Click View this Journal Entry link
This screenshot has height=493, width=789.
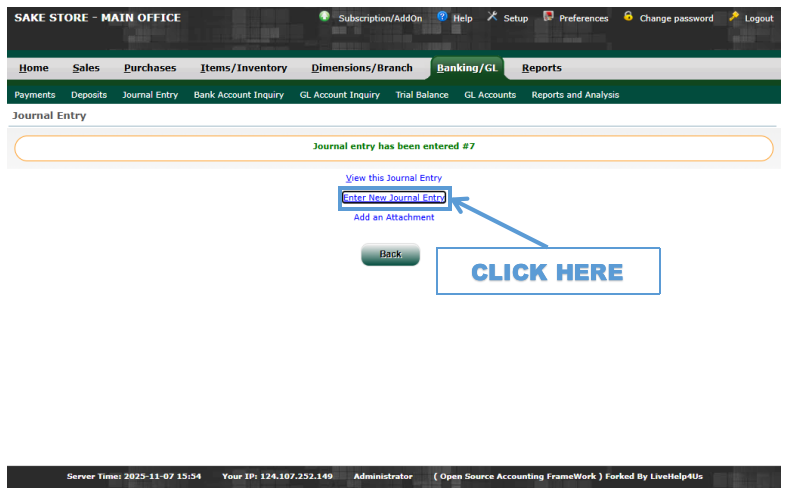tap(394, 178)
